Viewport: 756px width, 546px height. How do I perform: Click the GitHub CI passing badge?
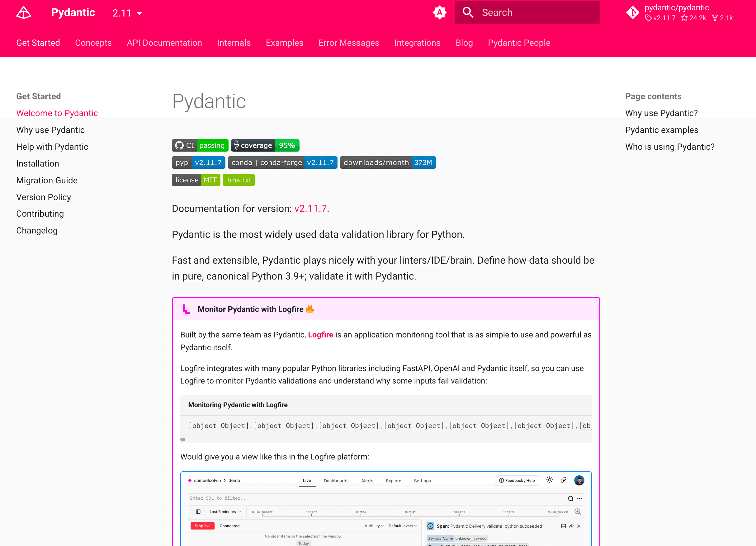tap(200, 145)
